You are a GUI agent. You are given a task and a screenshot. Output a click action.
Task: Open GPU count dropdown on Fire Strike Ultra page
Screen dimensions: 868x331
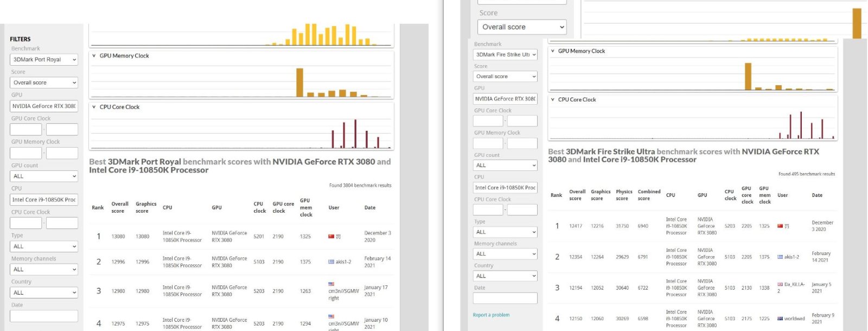point(505,165)
